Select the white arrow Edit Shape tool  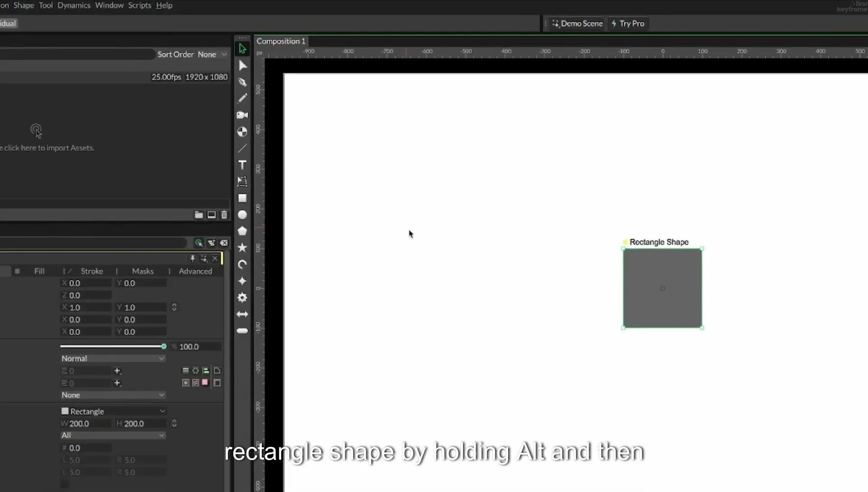pos(242,66)
